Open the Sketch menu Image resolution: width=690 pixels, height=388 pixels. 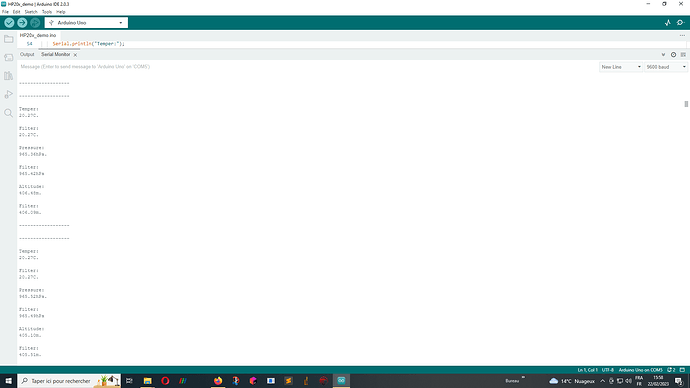(x=31, y=12)
